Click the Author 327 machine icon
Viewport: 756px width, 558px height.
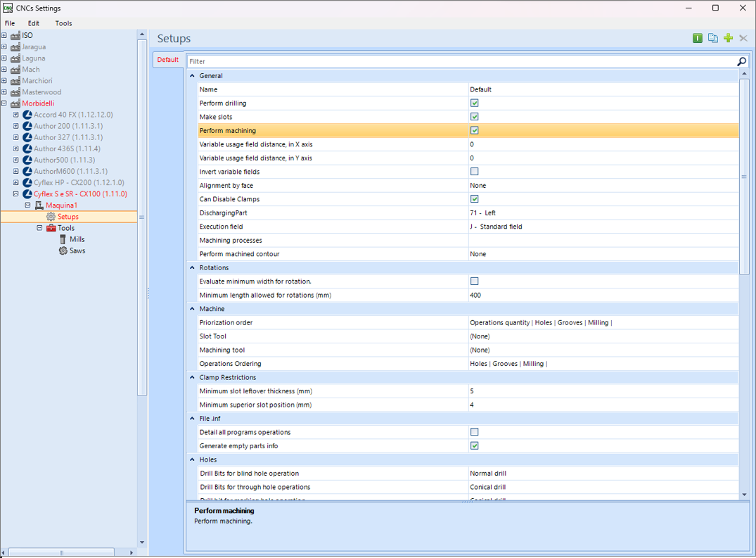click(27, 137)
